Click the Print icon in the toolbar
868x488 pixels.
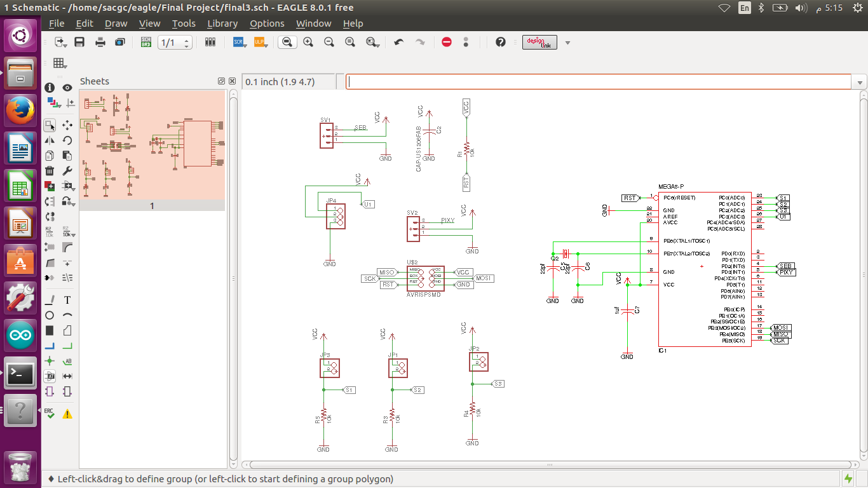[x=100, y=43]
